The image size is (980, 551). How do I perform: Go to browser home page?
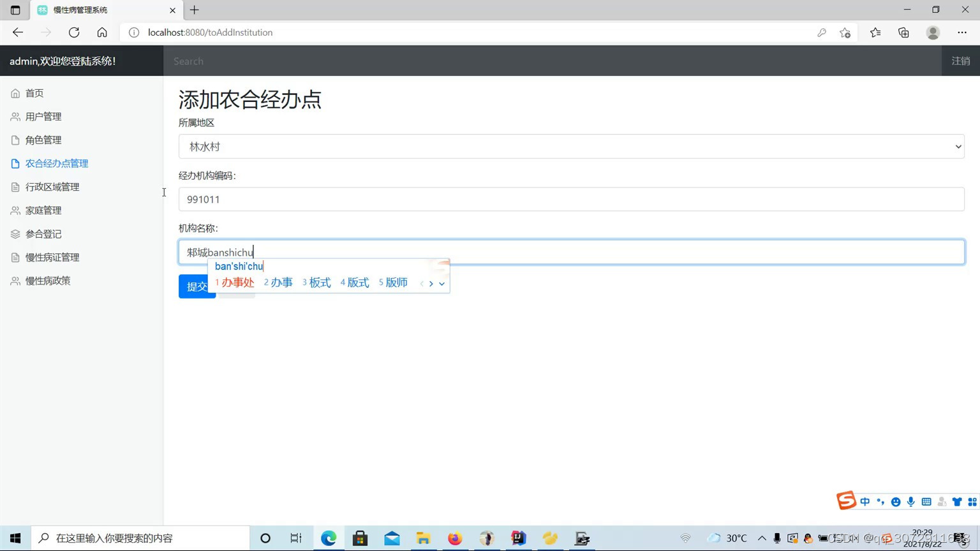pyautogui.click(x=102, y=33)
